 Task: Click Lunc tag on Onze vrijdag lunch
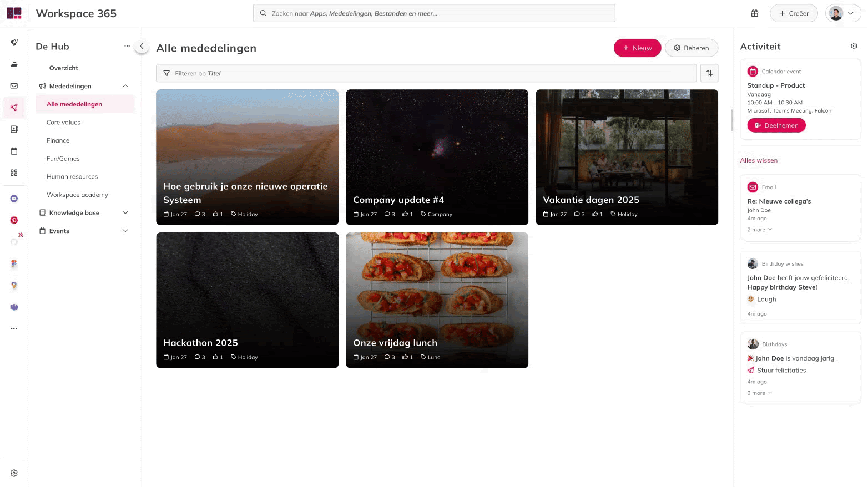[430, 357]
